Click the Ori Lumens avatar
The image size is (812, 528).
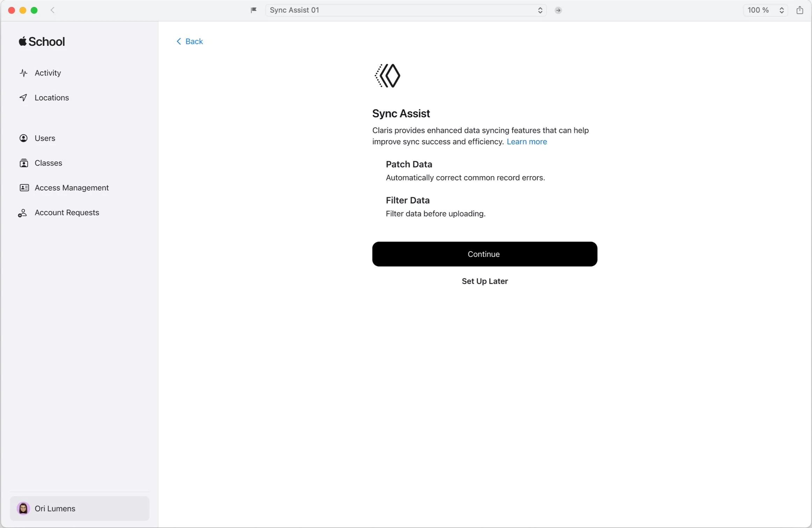pyautogui.click(x=23, y=508)
